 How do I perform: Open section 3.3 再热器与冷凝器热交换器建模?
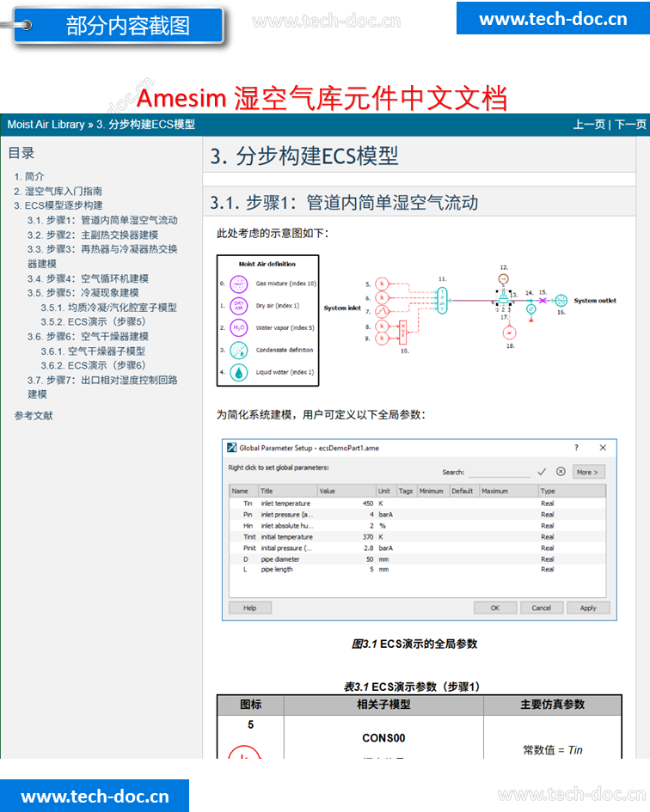[102, 256]
